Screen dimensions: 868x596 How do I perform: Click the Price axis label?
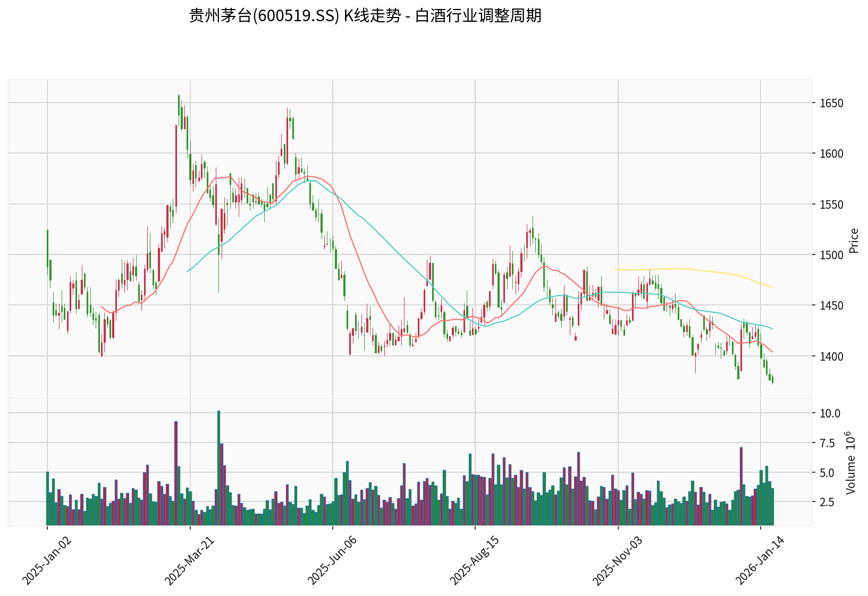[854, 241]
